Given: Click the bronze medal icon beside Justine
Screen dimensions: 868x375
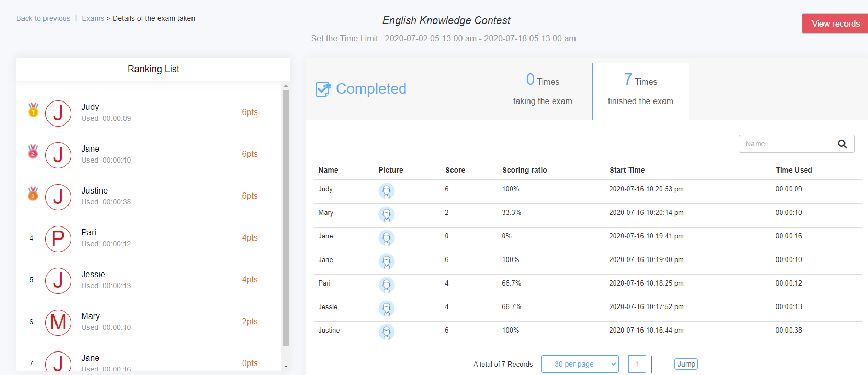Looking at the screenshot, I should coord(33,193).
